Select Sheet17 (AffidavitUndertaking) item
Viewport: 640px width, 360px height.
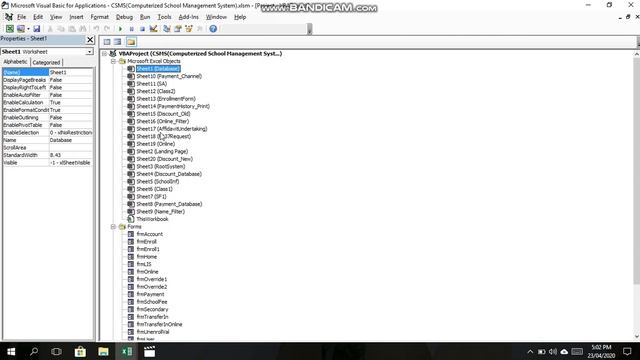coord(172,129)
